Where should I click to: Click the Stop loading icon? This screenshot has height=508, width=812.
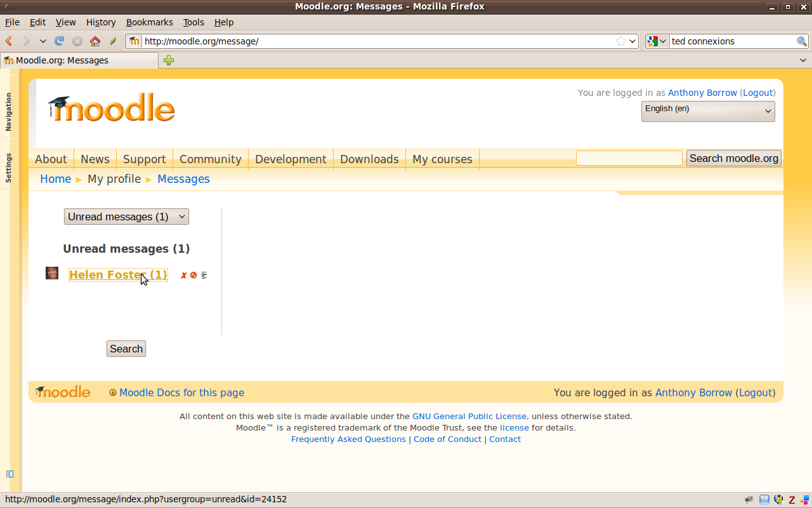click(77, 41)
